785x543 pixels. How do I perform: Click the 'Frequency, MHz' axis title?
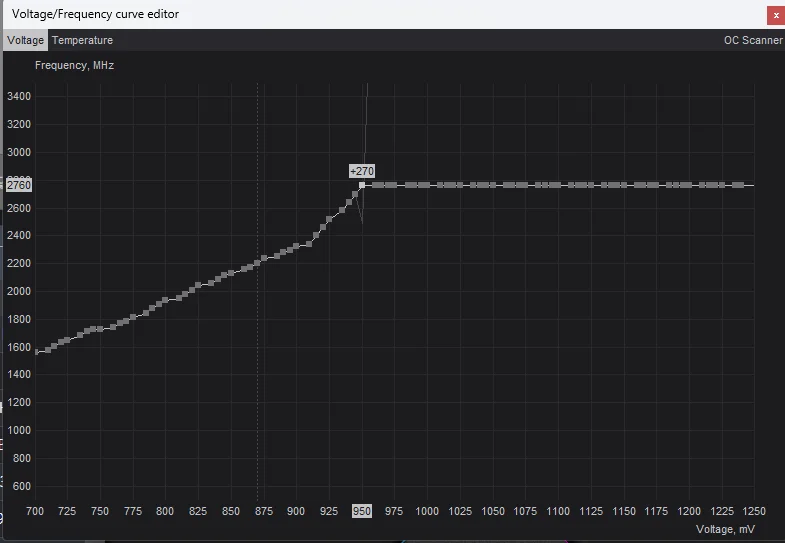click(x=75, y=65)
